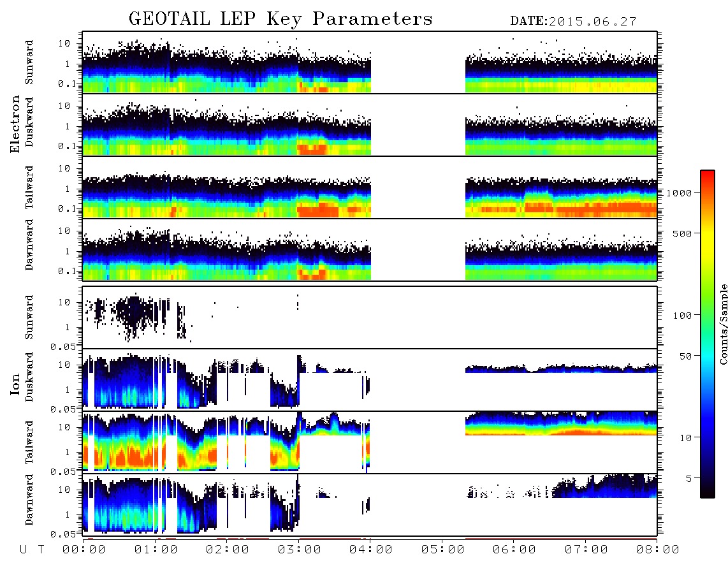728x561 pixels.
Task: Click the 100 color bar tick label
Action: click(683, 316)
